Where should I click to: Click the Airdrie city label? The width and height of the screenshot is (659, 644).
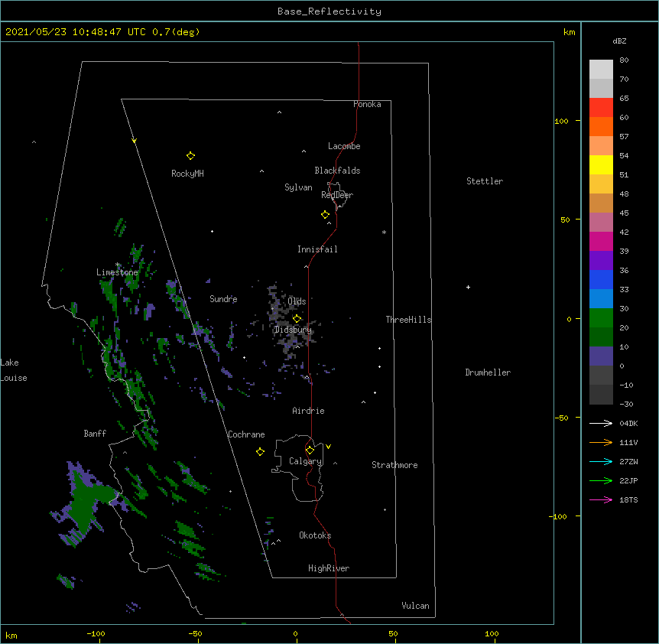point(309,411)
